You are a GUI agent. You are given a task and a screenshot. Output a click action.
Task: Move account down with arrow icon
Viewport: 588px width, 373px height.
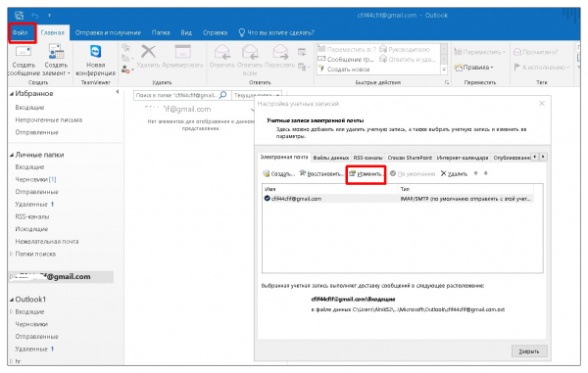click(x=486, y=173)
